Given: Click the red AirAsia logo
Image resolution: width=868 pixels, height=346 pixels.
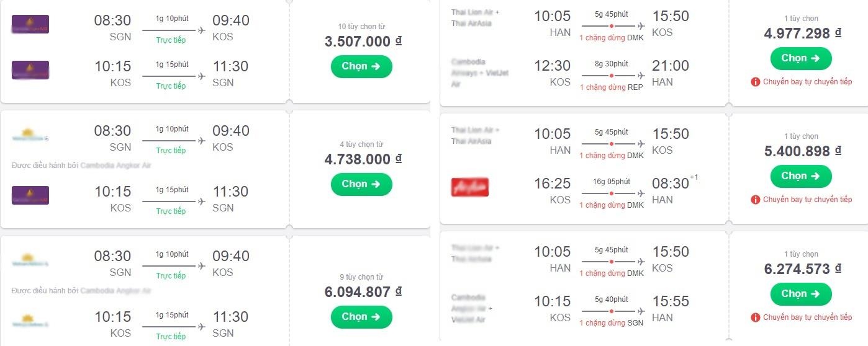Looking at the screenshot, I should 470,187.
